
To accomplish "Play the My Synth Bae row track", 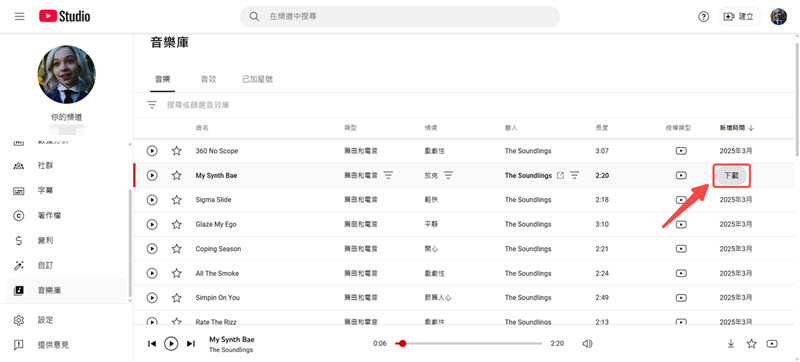I will pyautogui.click(x=152, y=175).
